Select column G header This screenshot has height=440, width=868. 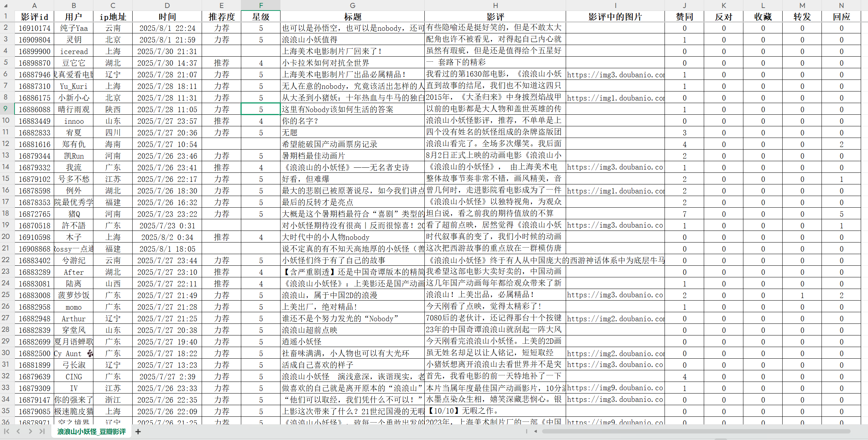point(352,5)
